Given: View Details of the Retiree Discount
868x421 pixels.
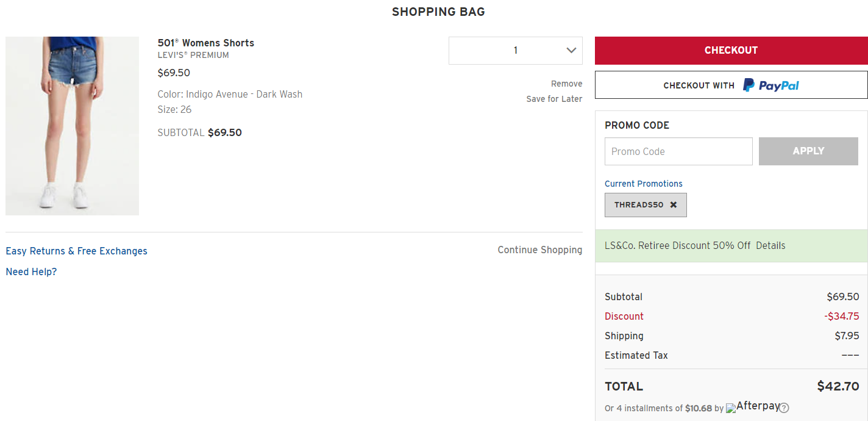Looking at the screenshot, I should (x=770, y=246).
